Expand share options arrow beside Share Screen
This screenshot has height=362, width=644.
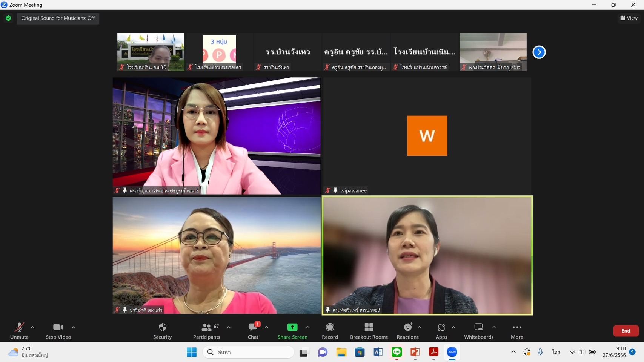point(308,327)
